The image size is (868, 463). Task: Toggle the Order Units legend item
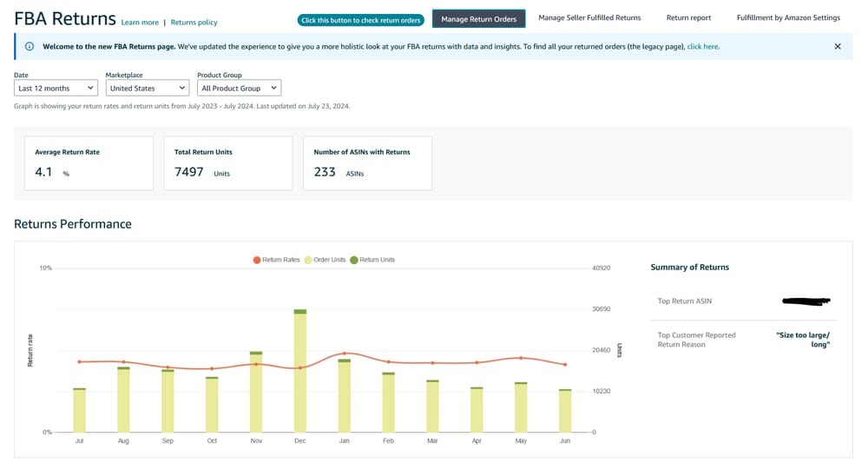point(325,260)
